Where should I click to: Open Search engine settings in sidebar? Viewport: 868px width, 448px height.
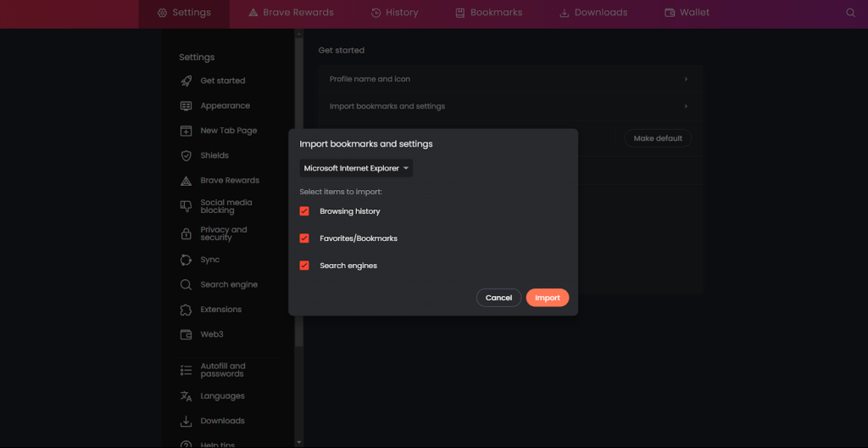[x=229, y=284]
